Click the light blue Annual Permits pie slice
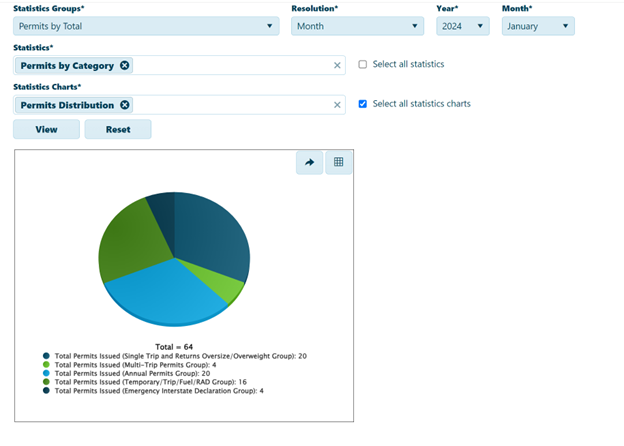624x446 pixels. click(x=167, y=294)
